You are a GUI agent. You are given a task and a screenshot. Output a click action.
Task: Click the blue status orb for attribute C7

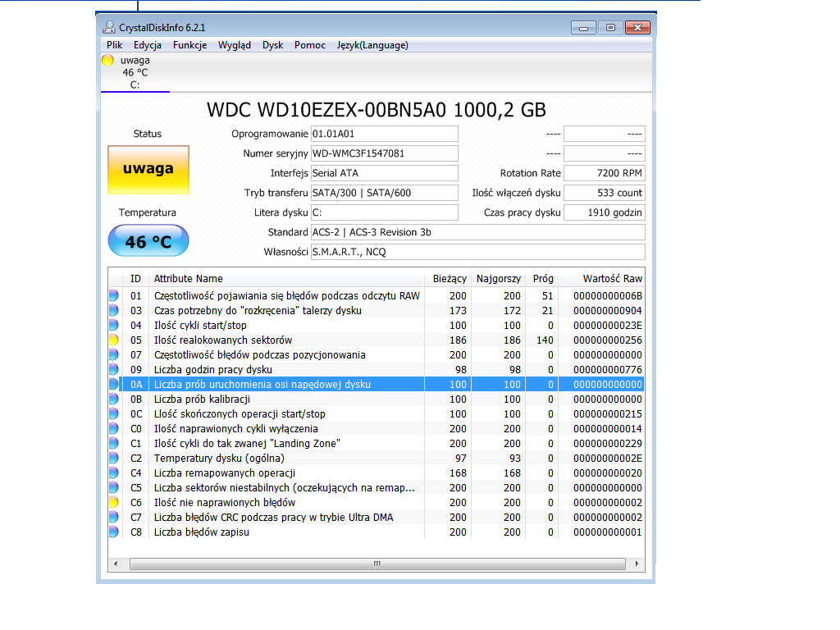coord(113,518)
